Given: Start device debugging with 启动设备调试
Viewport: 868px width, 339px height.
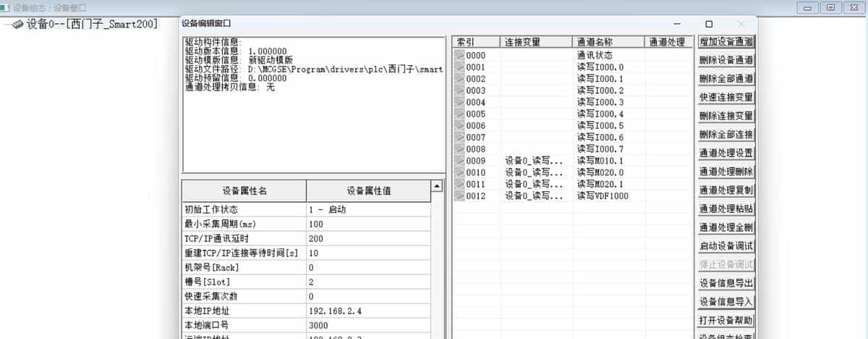Looking at the screenshot, I should pos(726,246).
